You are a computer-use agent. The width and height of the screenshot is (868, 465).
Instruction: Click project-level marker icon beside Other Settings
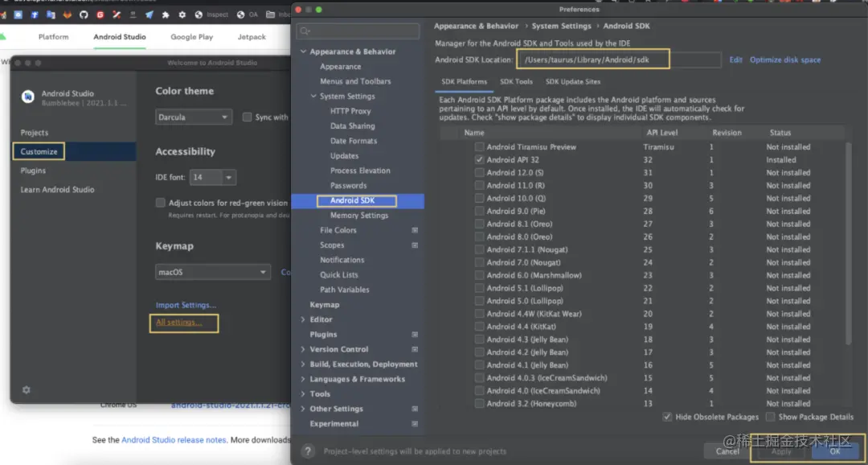click(x=415, y=409)
